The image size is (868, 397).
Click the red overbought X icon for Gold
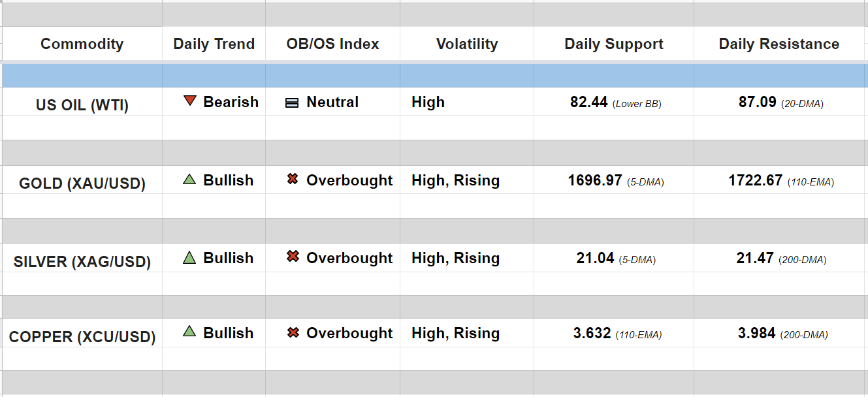[293, 180]
